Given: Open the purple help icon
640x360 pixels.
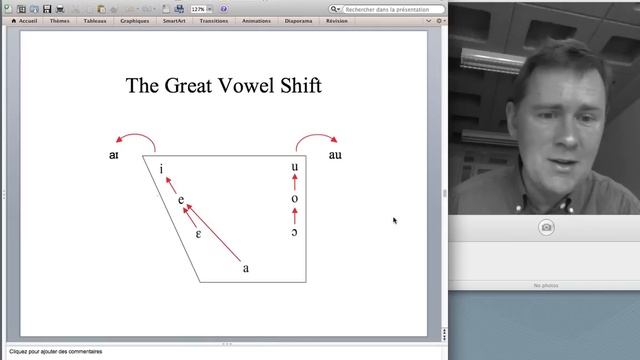Looking at the screenshot, I should coord(224,9).
